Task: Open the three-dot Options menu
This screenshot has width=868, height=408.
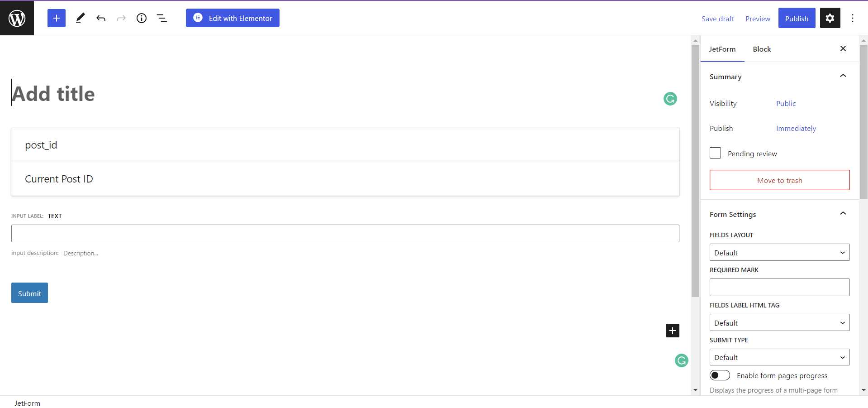Action: [853, 18]
